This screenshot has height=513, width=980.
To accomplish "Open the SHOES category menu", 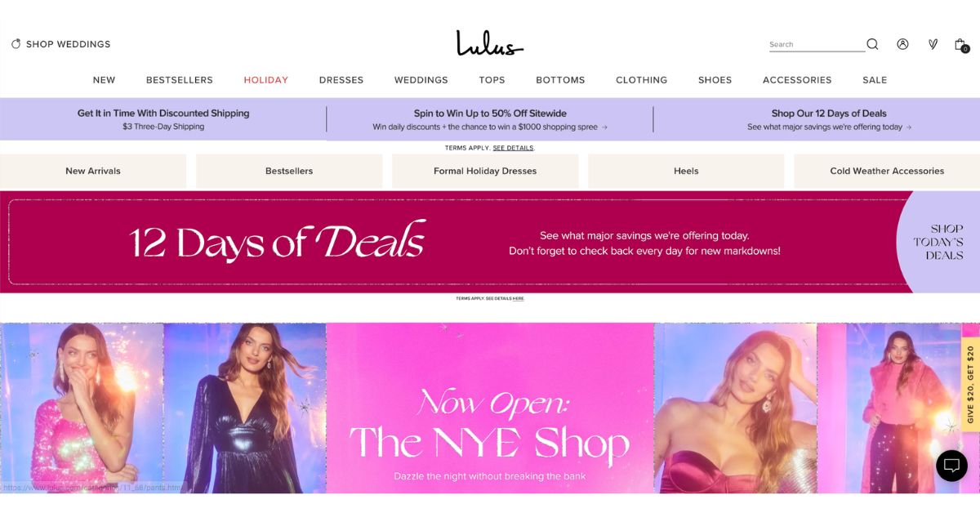I will click(x=715, y=80).
